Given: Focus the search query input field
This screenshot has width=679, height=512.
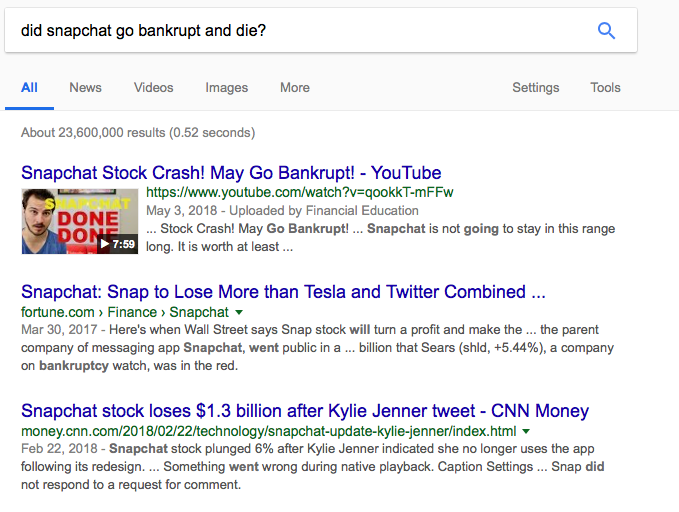Looking at the screenshot, I should [x=290, y=30].
